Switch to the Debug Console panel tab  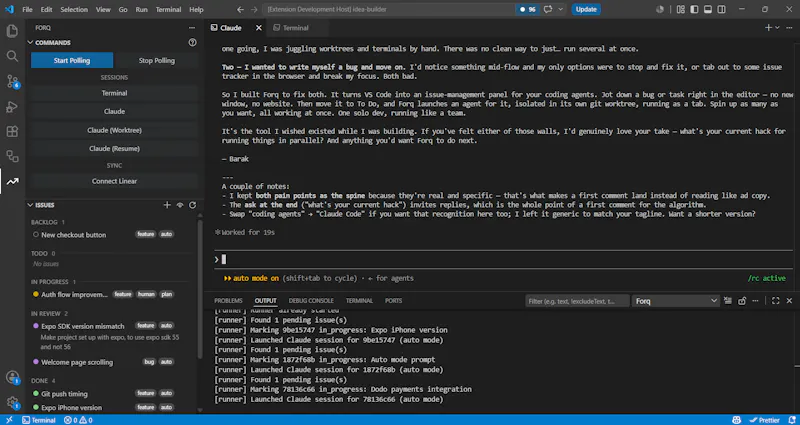pos(311,301)
